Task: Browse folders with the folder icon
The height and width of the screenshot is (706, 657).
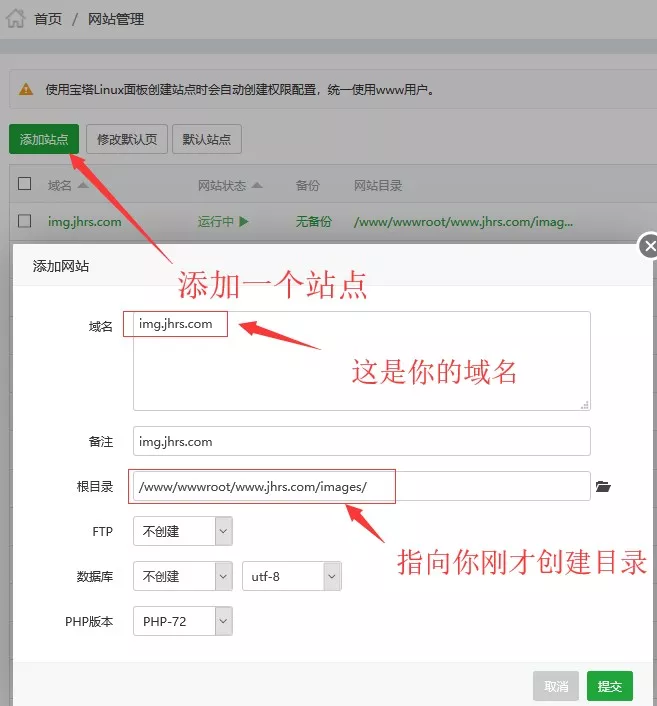Action: pos(603,486)
